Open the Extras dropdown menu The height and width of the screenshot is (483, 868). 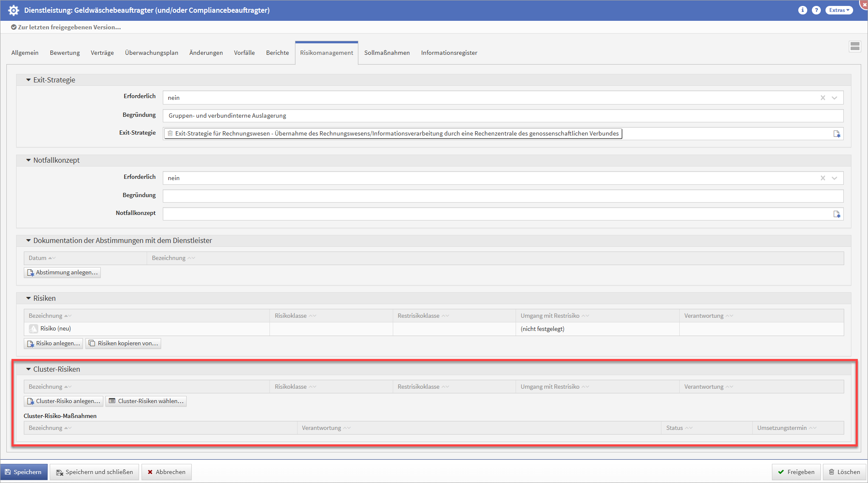pos(839,10)
